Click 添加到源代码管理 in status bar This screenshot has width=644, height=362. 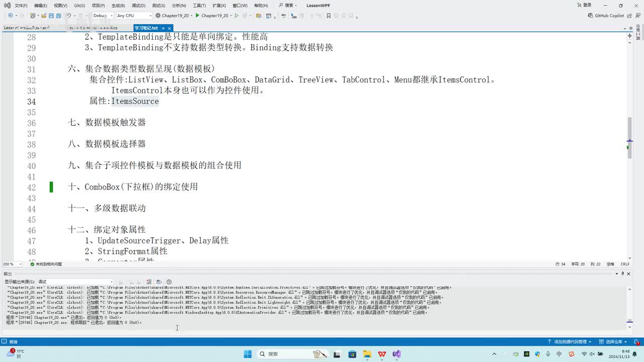(569, 342)
